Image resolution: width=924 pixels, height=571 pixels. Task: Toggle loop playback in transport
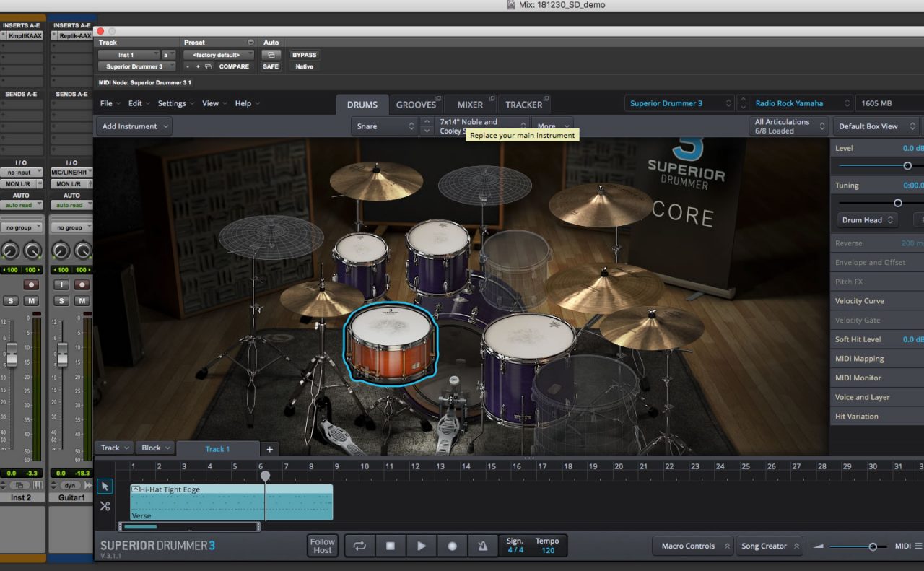point(359,546)
